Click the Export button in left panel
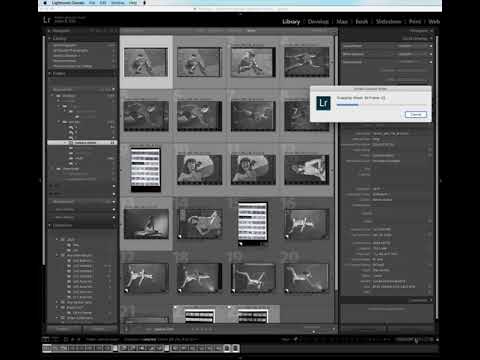The height and width of the screenshot is (360, 480). click(100, 329)
